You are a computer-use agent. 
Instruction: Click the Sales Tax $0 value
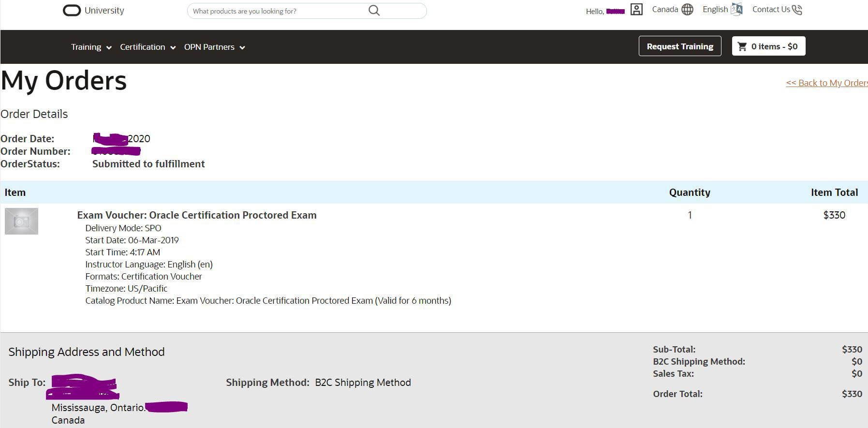coord(857,373)
